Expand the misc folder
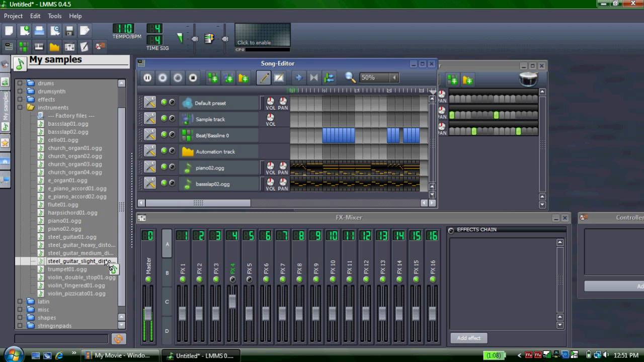This screenshot has height=362, width=644. point(20,310)
